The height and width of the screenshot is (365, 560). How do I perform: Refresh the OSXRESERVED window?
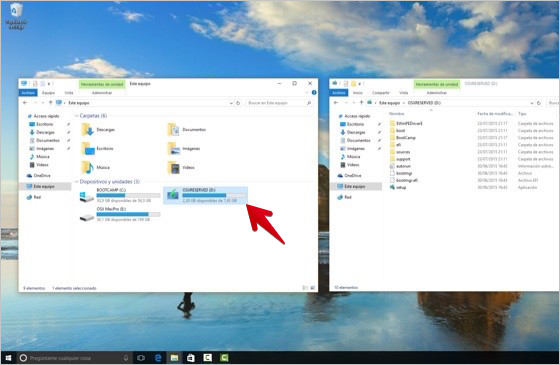pos(539,103)
